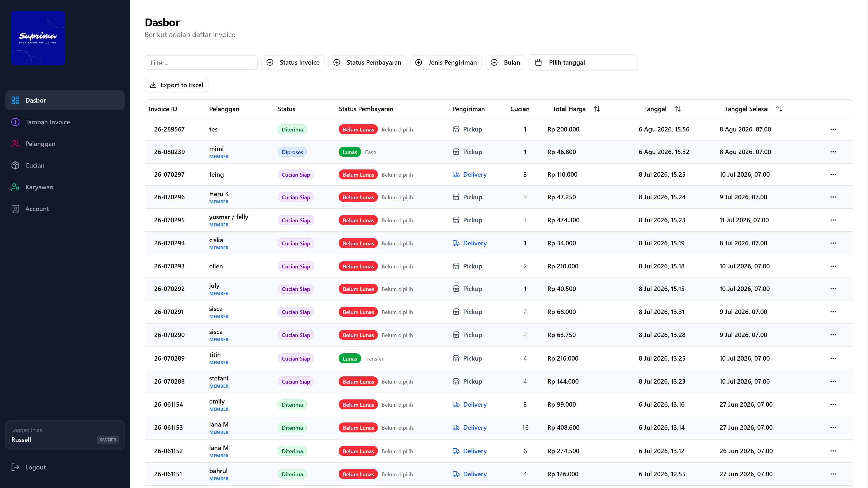868x488 pixels.
Task: Open actions menu for invoice 26-061154
Action: coord(833,404)
